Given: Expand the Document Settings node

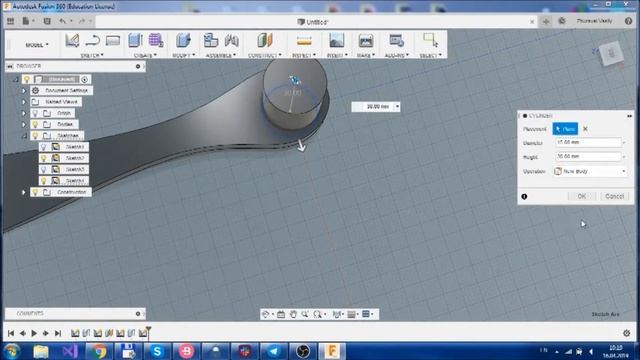Looking at the screenshot, I should click(24, 91).
